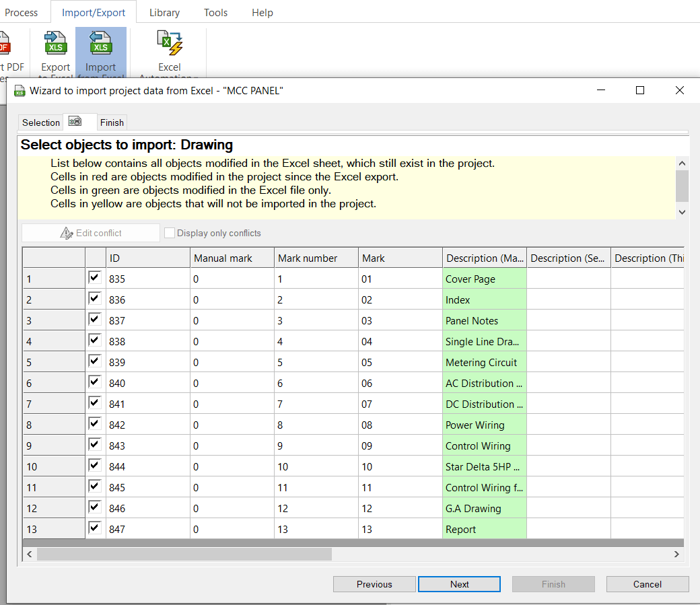700x605 pixels.
Task: Click the Manual mark column header
Action: click(232, 258)
